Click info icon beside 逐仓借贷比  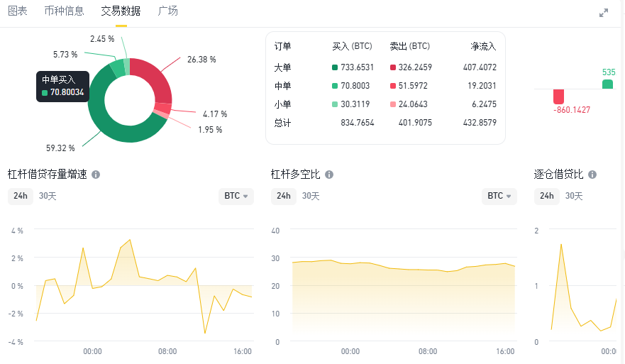click(592, 175)
